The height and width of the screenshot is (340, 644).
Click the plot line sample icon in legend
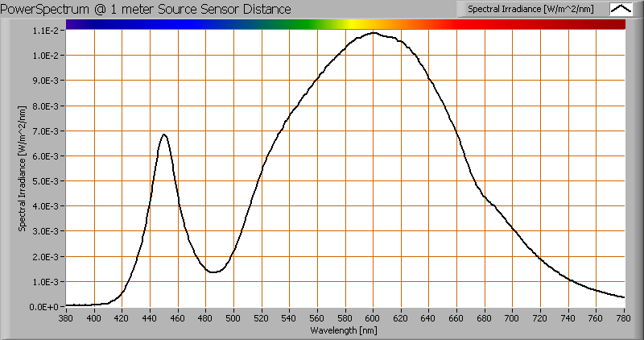(x=621, y=9)
